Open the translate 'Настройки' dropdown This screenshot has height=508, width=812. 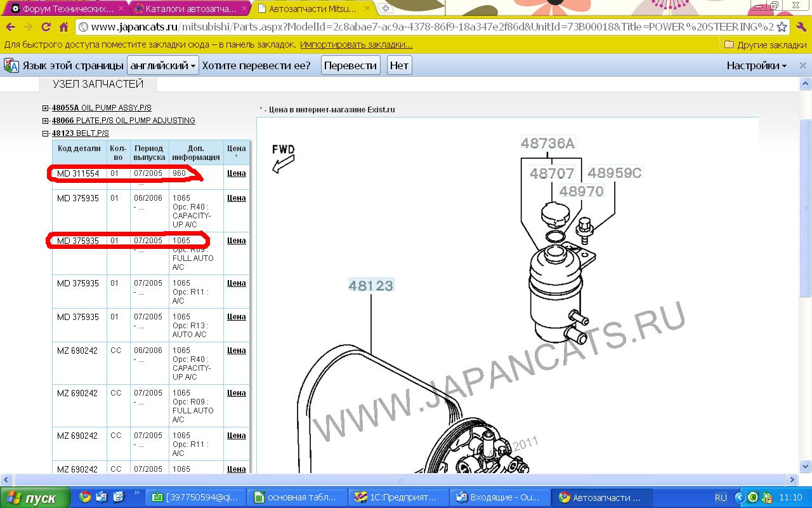[756, 65]
